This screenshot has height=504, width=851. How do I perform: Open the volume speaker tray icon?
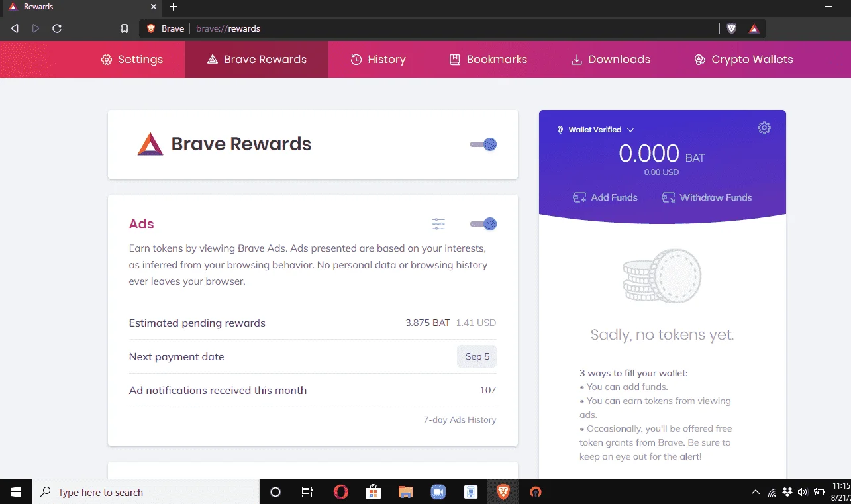[x=803, y=492]
